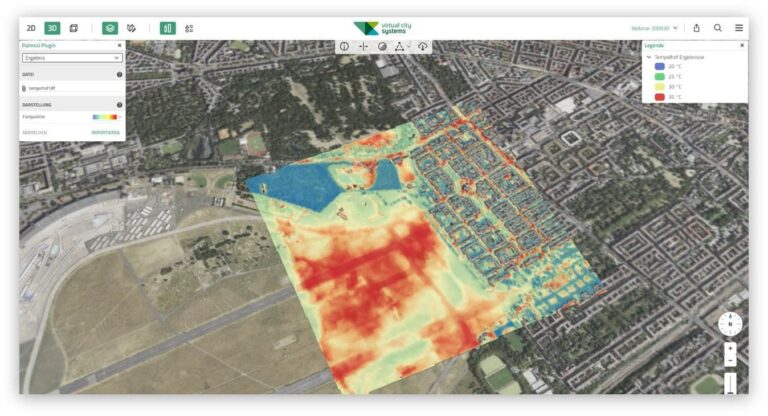The height and width of the screenshot is (416, 768).
Task: Click the map folding icon in toolbar
Action: tap(131, 28)
